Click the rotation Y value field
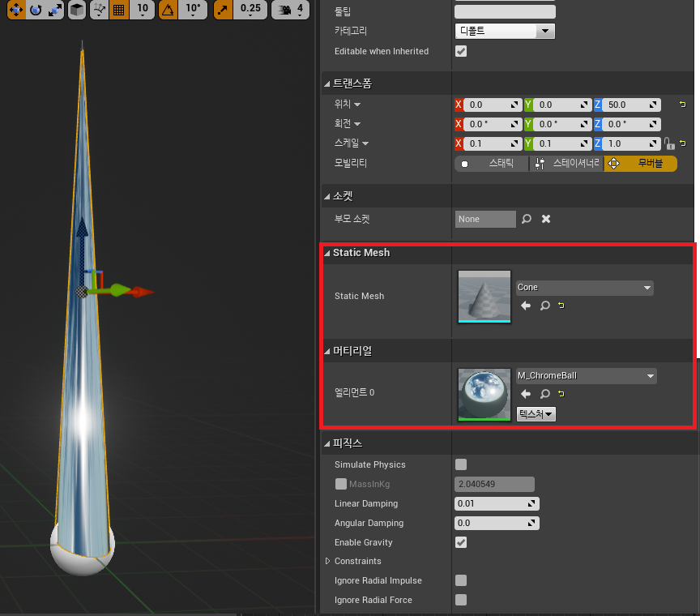The height and width of the screenshot is (616, 700). (562, 124)
